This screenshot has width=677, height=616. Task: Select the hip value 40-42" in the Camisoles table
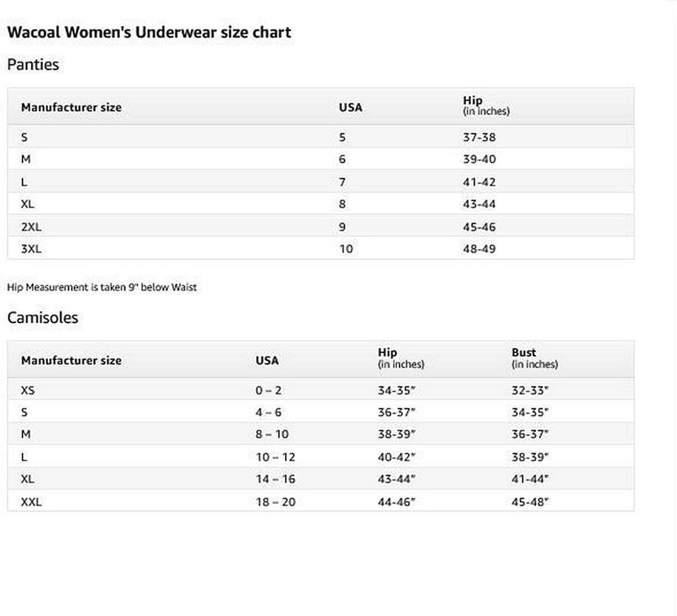click(396, 457)
